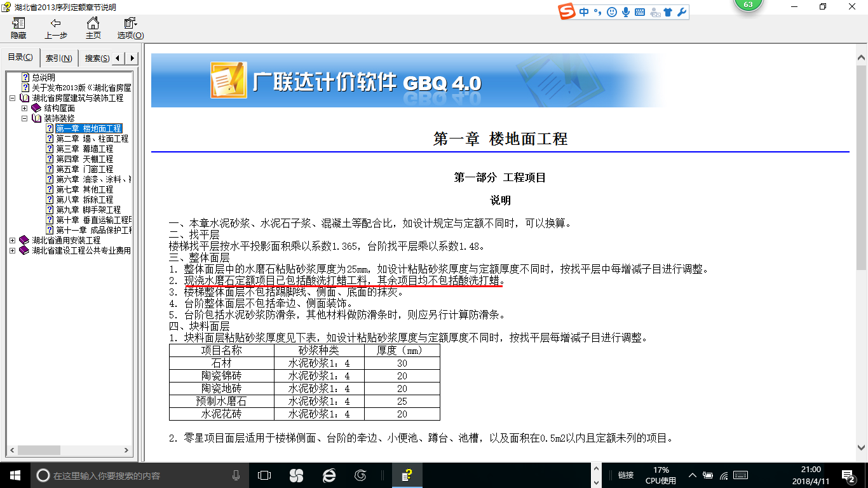Click the purple book icon of 结构屋面

point(36,108)
